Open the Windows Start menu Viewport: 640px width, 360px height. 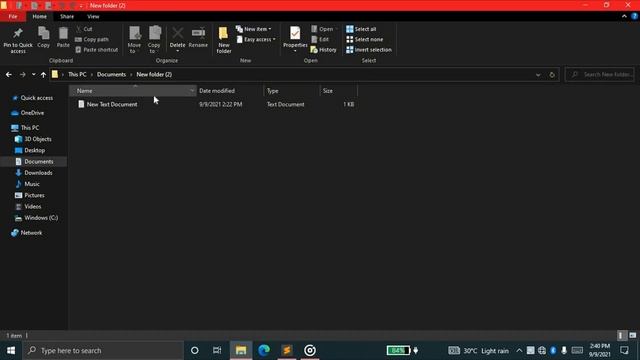tap(11, 351)
